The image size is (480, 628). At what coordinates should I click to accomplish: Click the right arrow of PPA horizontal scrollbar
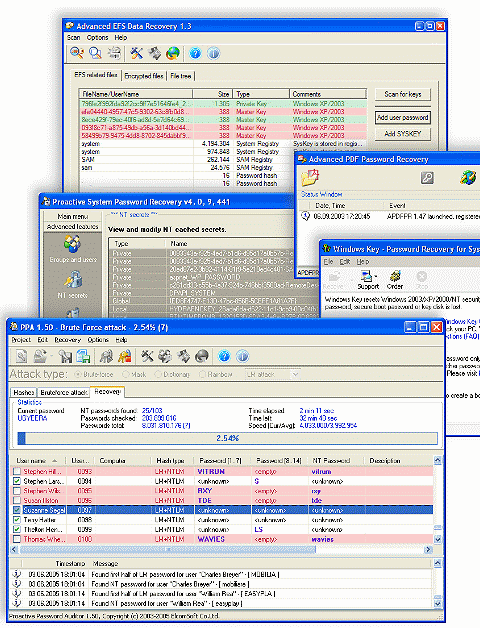click(x=428, y=549)
